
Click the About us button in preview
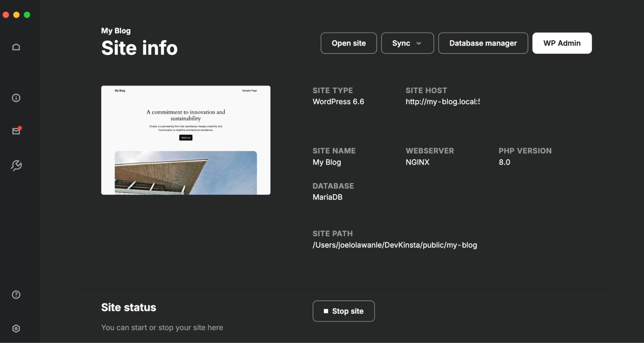click(186, 138)
